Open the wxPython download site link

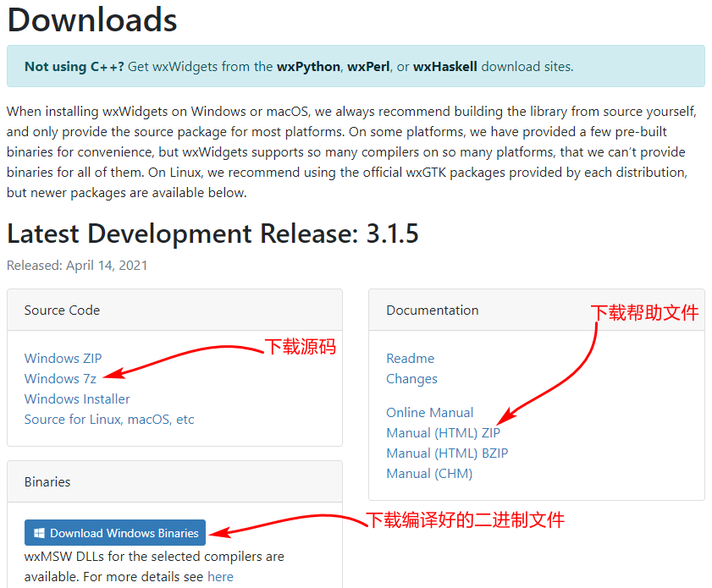(x=307, y=66)
